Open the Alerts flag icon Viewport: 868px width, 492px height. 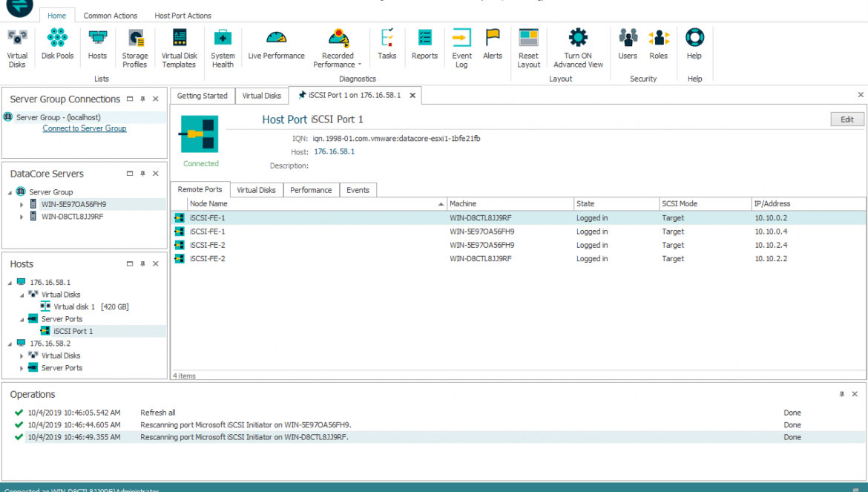coord(492,45)
